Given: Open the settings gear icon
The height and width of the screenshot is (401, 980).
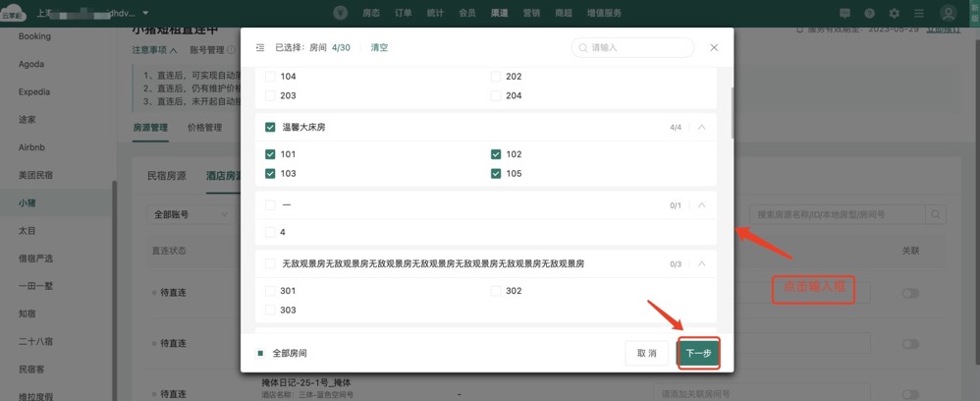Looking at the screenshot, I should click(894, 14).
